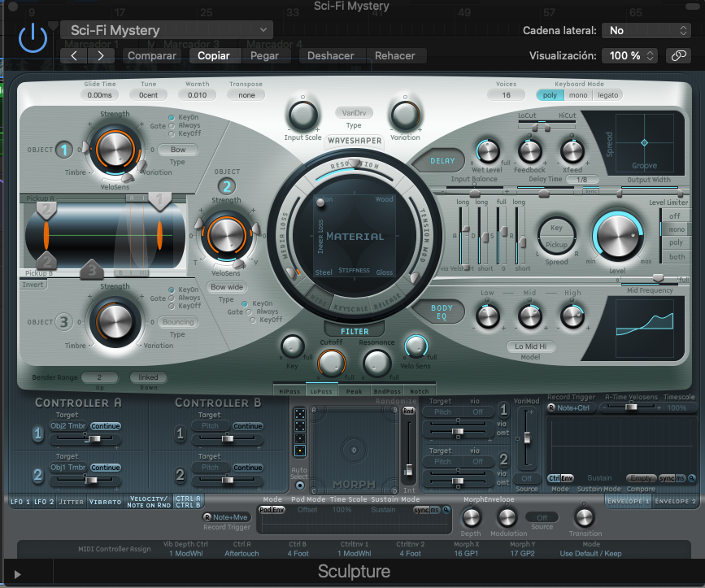Screen dimensions: 705x588
Task: Toggle the plugin power button
Action: pyautogui.click(x=33, y=38)
